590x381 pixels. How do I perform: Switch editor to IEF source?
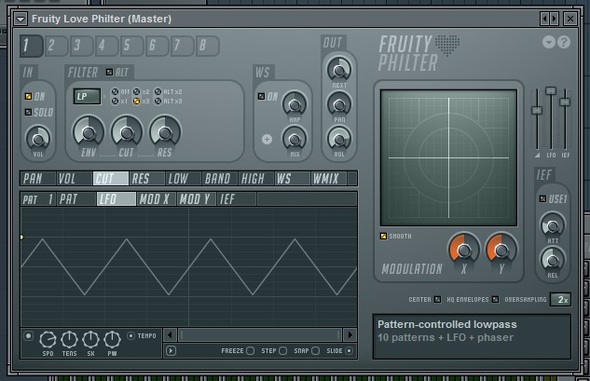click(236, 199)
